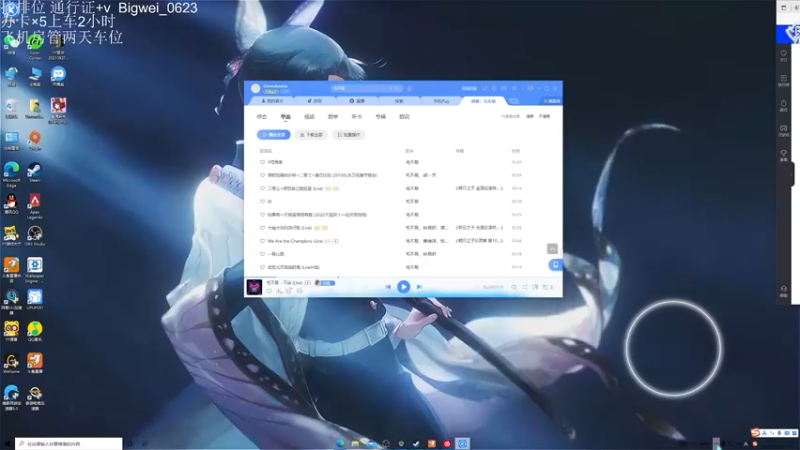Open the user avatar profile

[256, 88]
